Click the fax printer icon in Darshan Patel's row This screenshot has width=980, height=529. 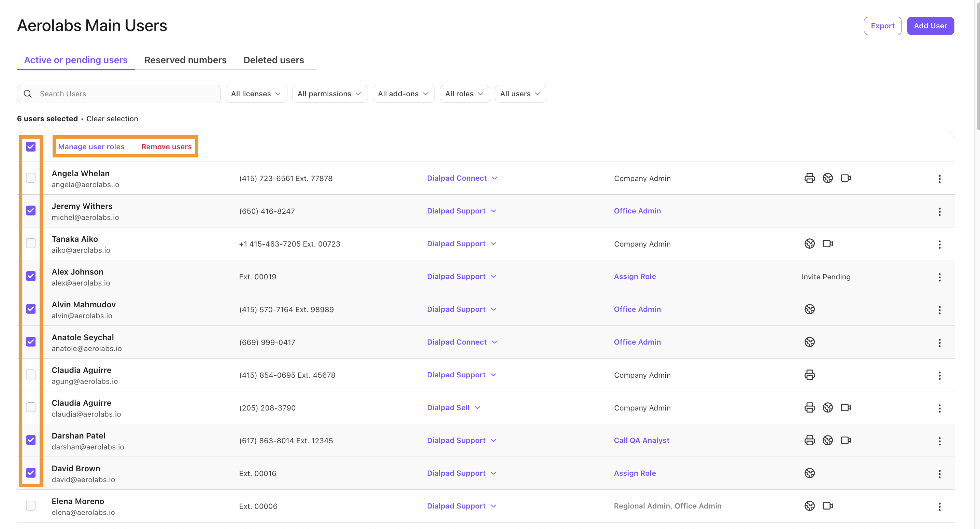coord(810,440)
